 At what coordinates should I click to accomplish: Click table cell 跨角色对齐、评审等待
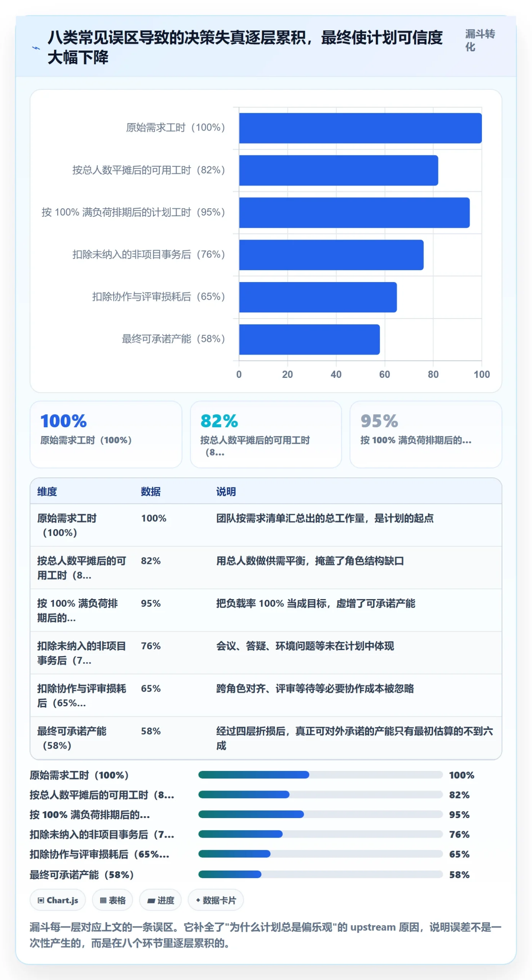click(315, 688)
